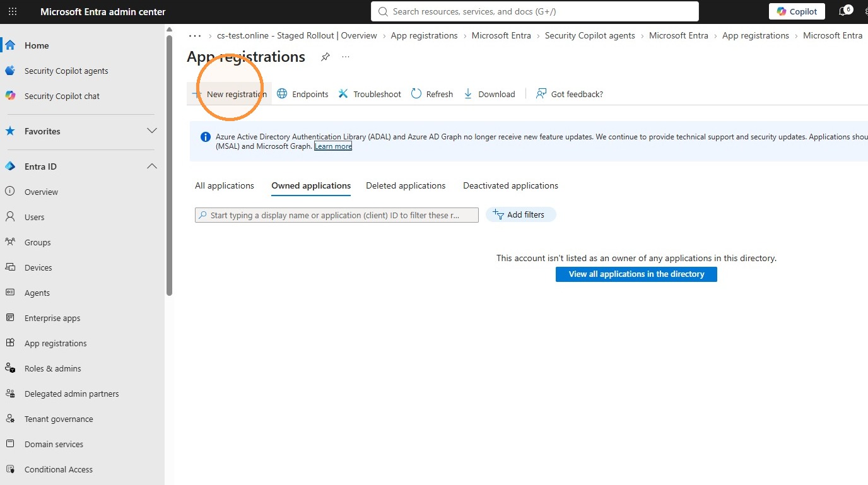Click the Overview info icon in sidebar

pos(10,192)
